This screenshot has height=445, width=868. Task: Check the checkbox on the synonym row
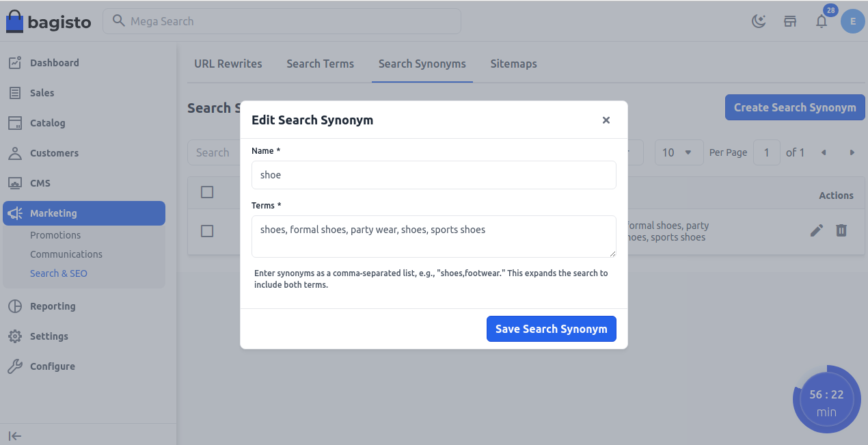tap(207, 230)
